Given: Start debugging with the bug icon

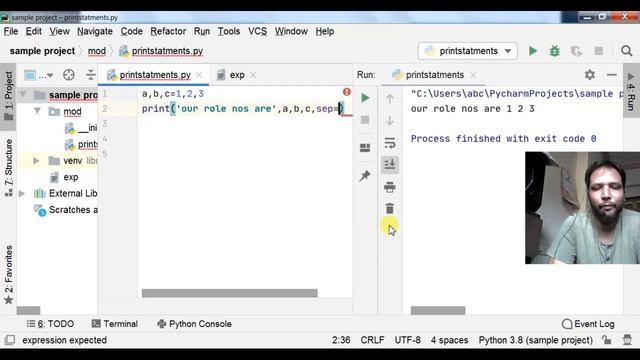Looking at the screenshot, I should (x=554, y=51).
